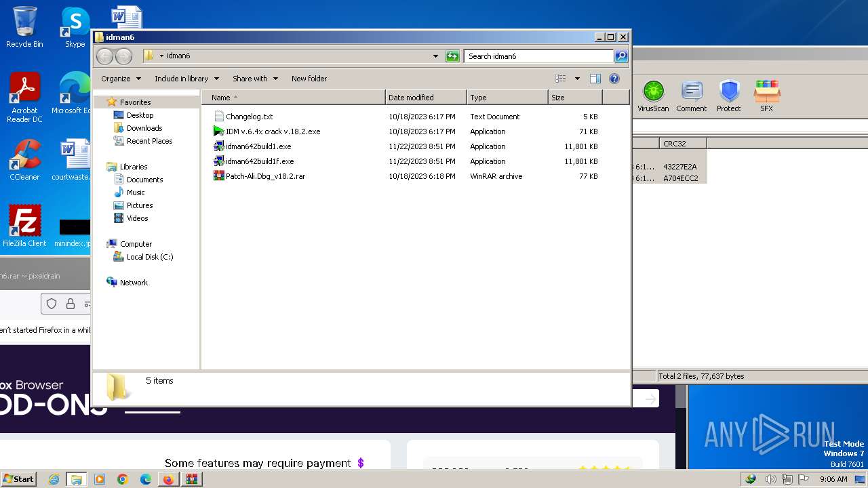Viewport: 868px width, 488px height.
Task: Open the Videos library
Action: tap(137, 218)
